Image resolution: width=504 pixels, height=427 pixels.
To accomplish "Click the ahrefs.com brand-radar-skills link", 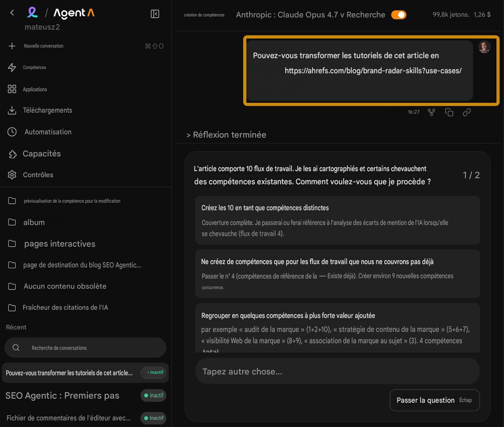I will point(373,71).
